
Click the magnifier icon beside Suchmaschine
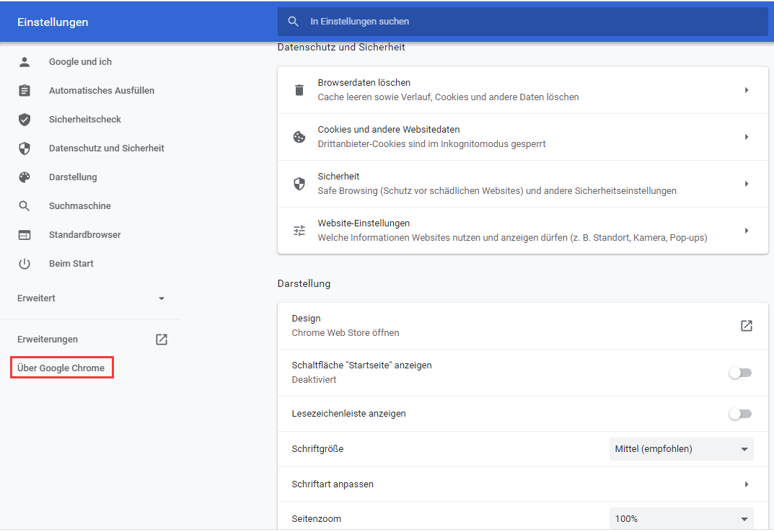25,205
